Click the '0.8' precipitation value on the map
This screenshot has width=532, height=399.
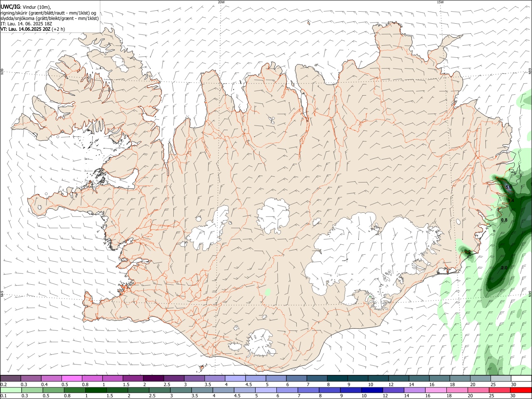pyautogui.click(x=504, y=220)
